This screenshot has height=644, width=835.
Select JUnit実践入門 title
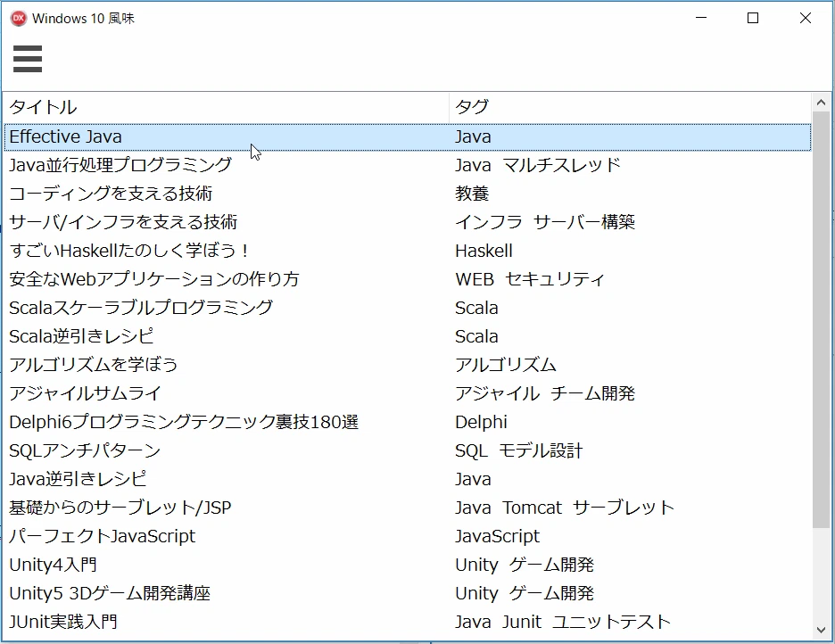[63, 622]
